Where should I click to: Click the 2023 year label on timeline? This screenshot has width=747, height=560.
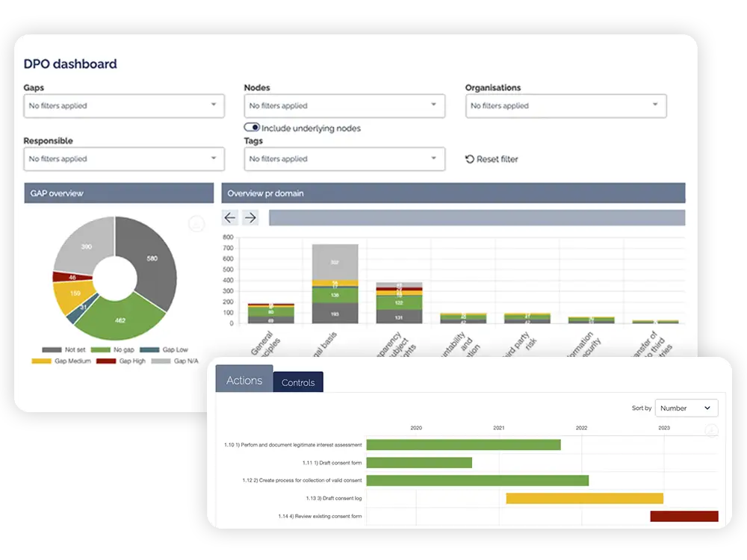click(x=663, y=428)
